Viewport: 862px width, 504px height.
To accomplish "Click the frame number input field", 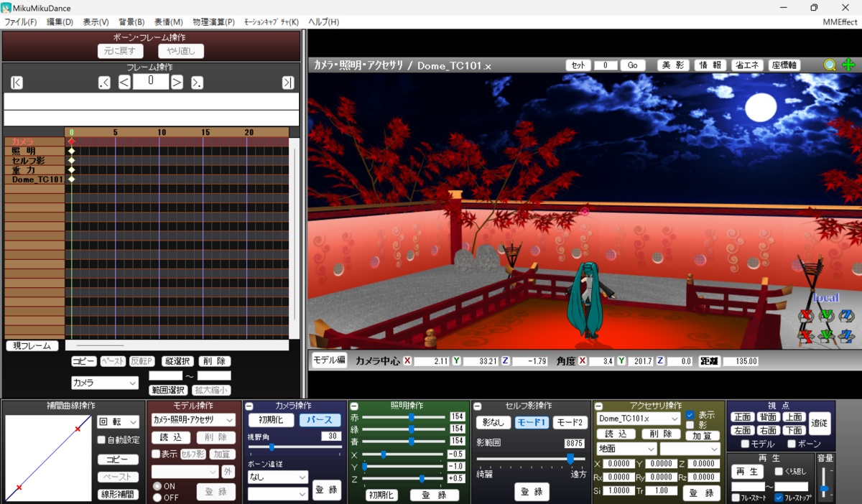I will pyautogui.click(x=151, y=82).
